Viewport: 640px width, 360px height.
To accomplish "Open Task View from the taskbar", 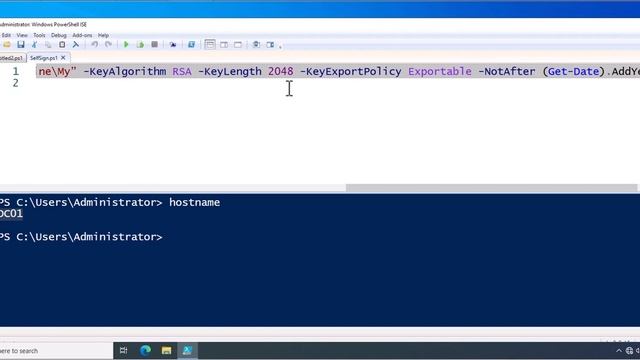I will 123,350.
